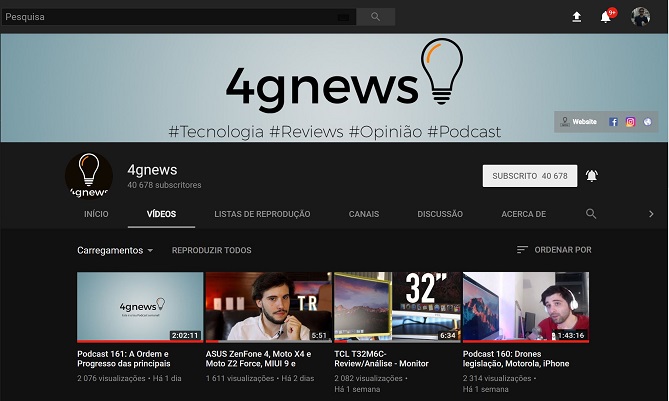The height and width of the screenshot is (401, 669).
Task: Select the VÍDEOS tab
Action: [x=161, y=214]
